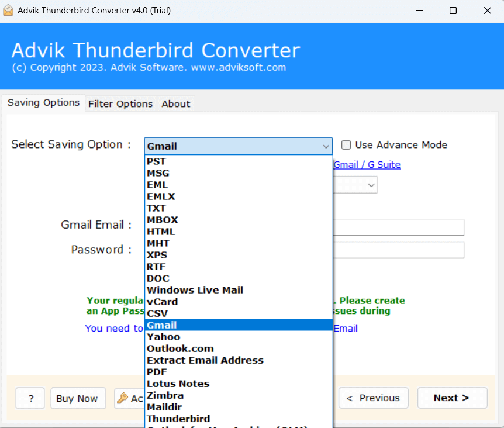Choose XPS from the list
504x428 pixels.
click(x=239, y=255)
